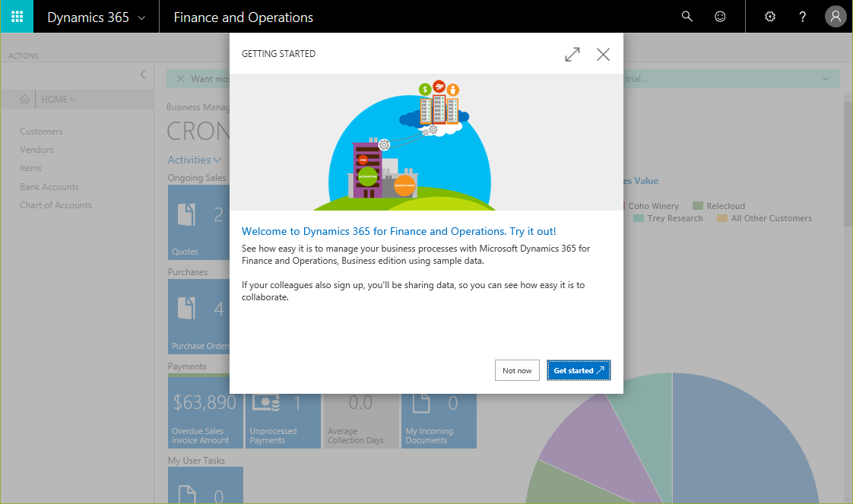Click the Coho Winery legend entry
Viewport: 853px width, 504px height.
pos(653,206)
